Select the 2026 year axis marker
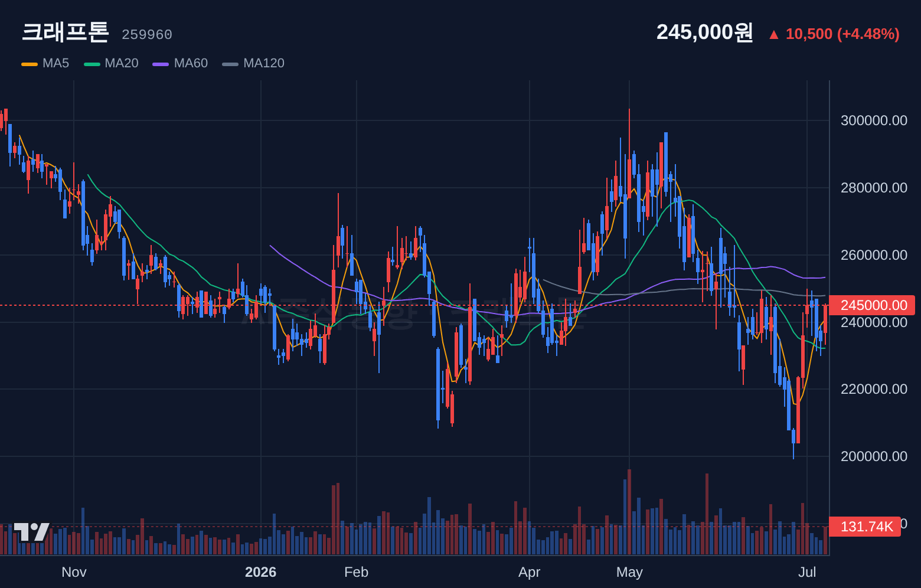This screenshot has width=921, height=588. point(260,572)
